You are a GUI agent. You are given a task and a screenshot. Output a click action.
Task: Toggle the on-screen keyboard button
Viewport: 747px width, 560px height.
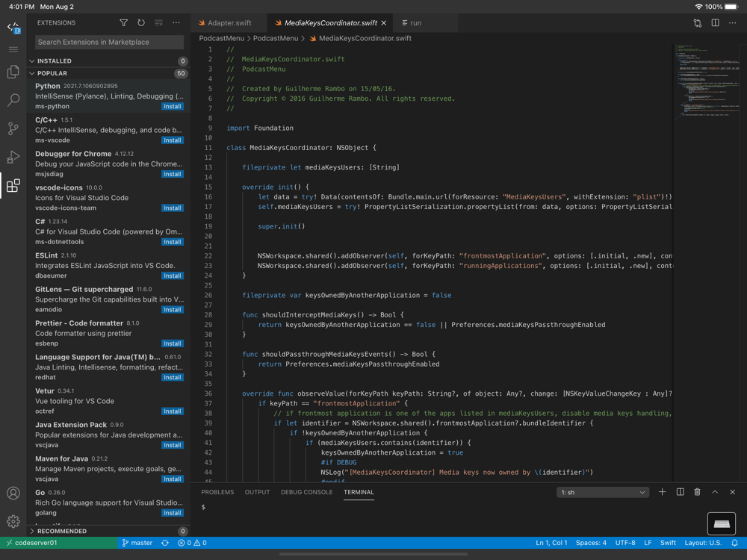pos(722,523)
